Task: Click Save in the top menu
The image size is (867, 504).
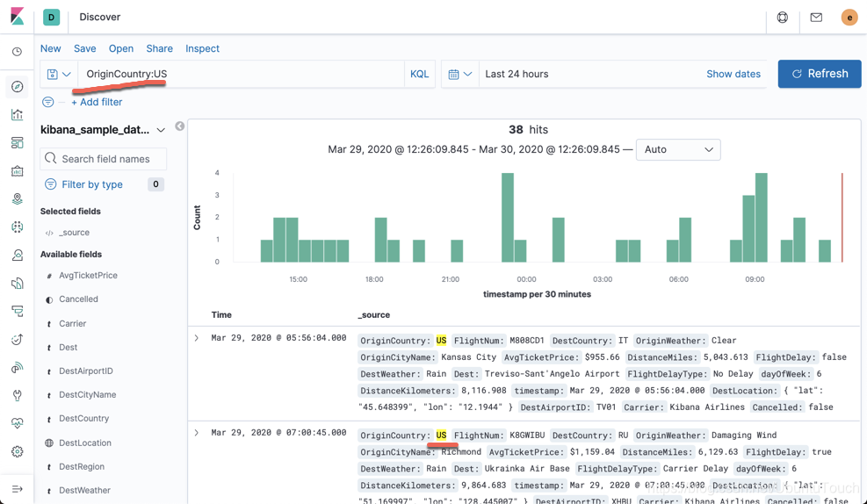Action: [x=84, y=48]
